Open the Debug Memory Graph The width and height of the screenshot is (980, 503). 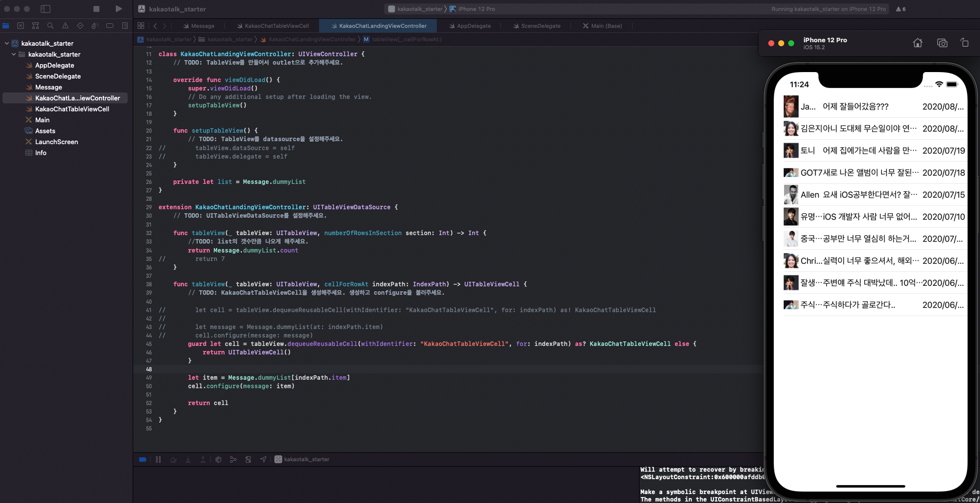[233, 460]
